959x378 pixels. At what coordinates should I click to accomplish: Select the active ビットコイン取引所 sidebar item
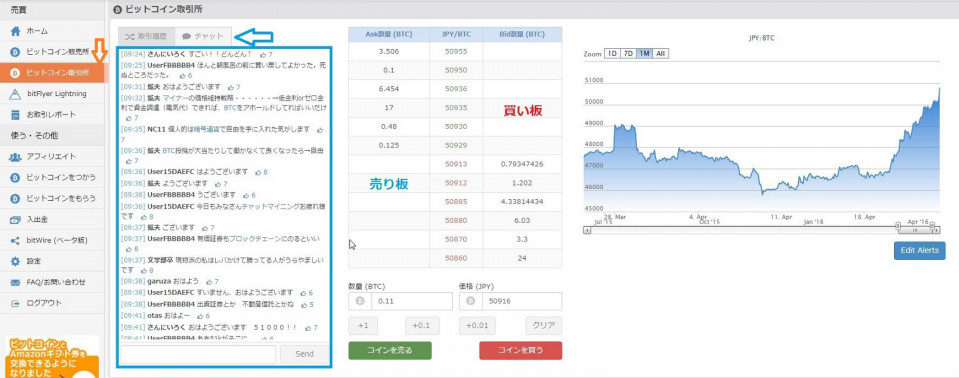point(53,73)
